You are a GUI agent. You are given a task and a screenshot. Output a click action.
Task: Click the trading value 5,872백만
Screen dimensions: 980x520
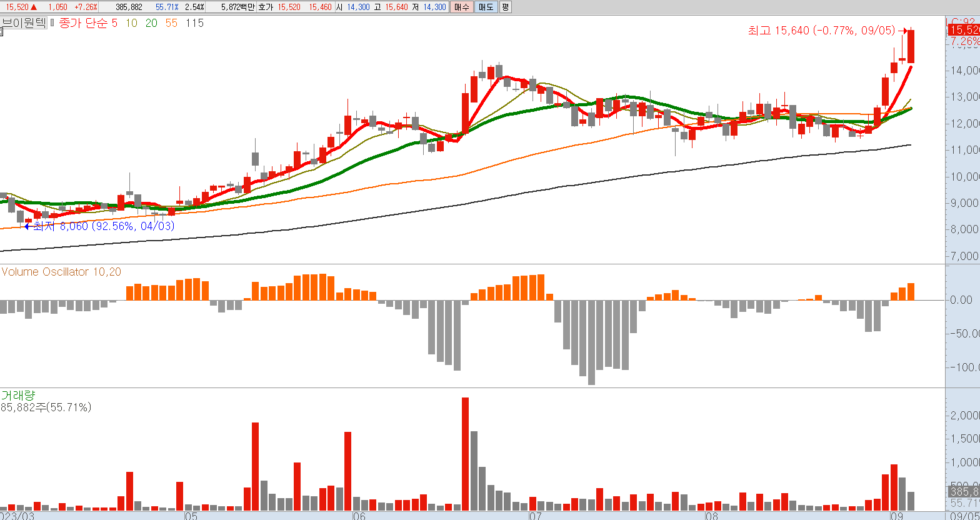[237, 7]
